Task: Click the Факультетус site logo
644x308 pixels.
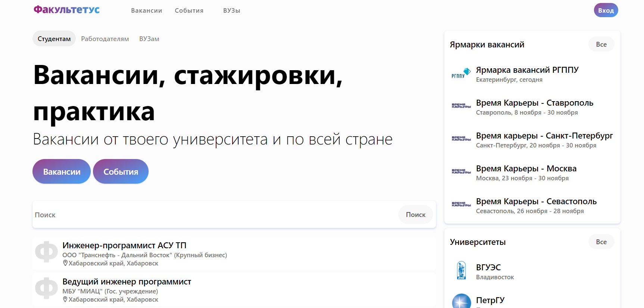Action: click(66, 10)
